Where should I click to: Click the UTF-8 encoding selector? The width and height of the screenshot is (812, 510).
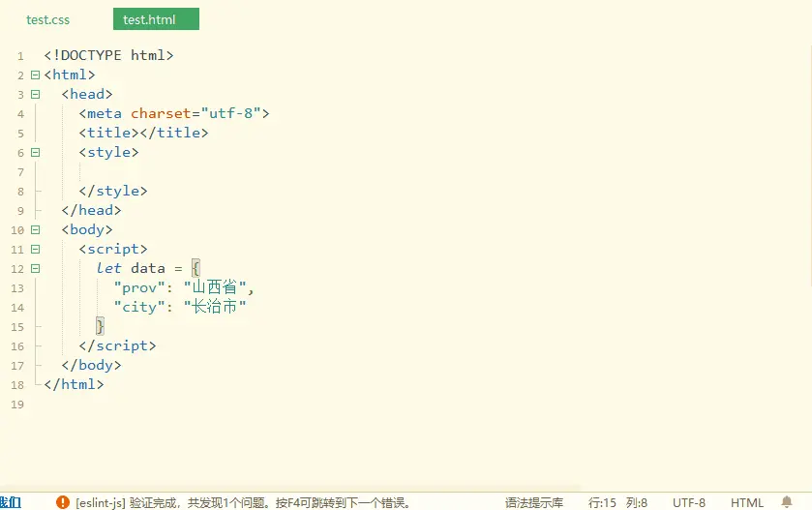click(688, 502)
